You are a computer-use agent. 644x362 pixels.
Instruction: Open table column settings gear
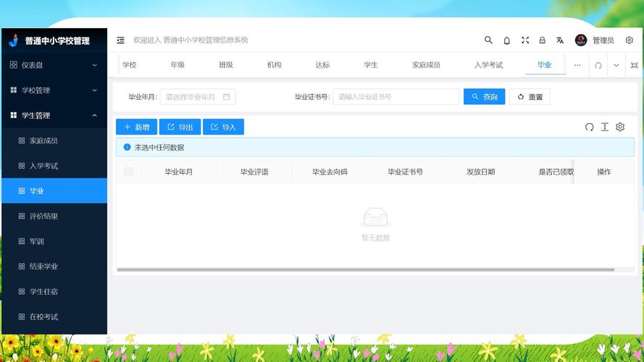620,127
